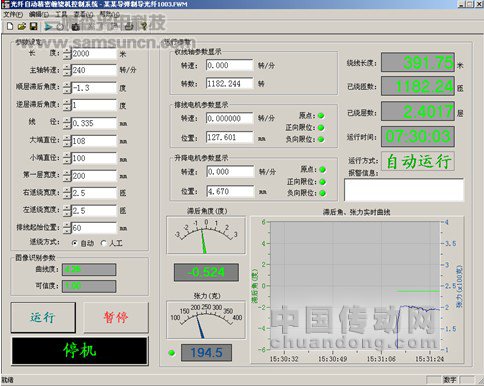Click the Open folder toolbar icon
The image size is (484, 386).
(22, 26)
